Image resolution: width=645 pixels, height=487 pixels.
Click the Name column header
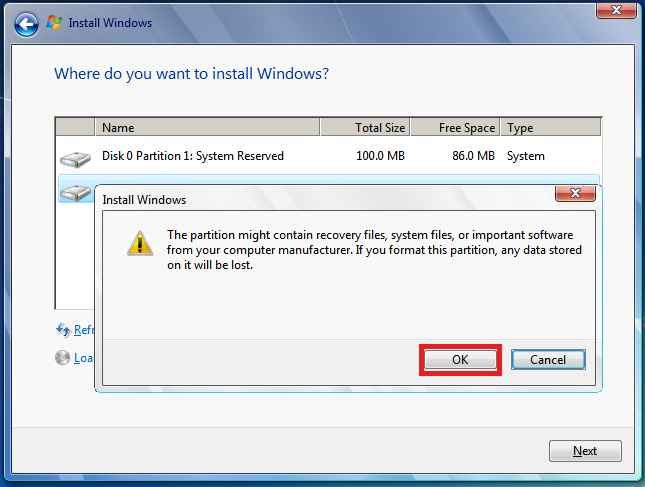[x=207, y=128]
